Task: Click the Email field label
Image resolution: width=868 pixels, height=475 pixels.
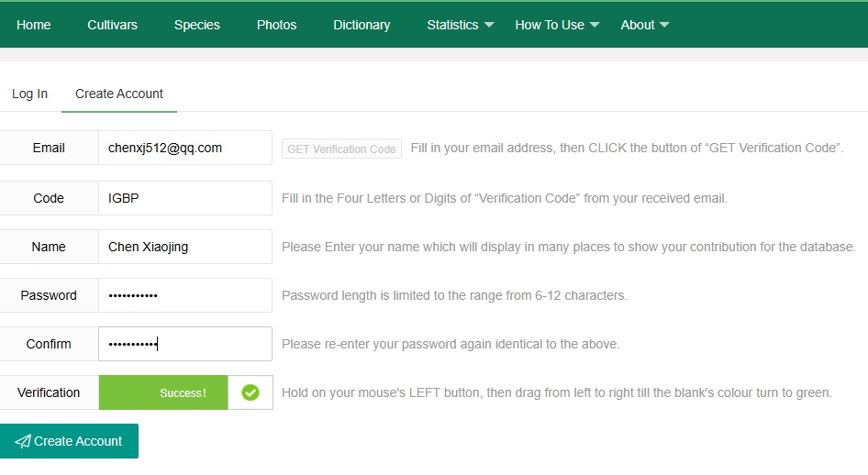Action: (49, 148)
